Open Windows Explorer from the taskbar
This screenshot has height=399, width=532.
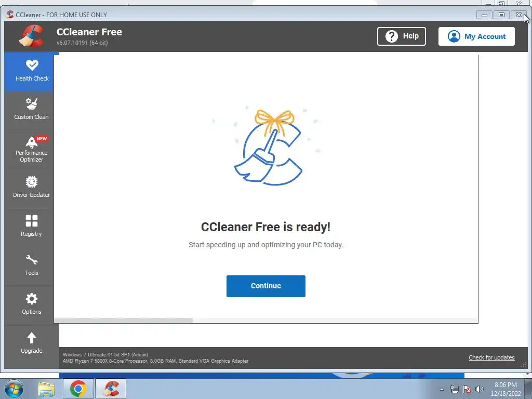click(x=46, y=389)
